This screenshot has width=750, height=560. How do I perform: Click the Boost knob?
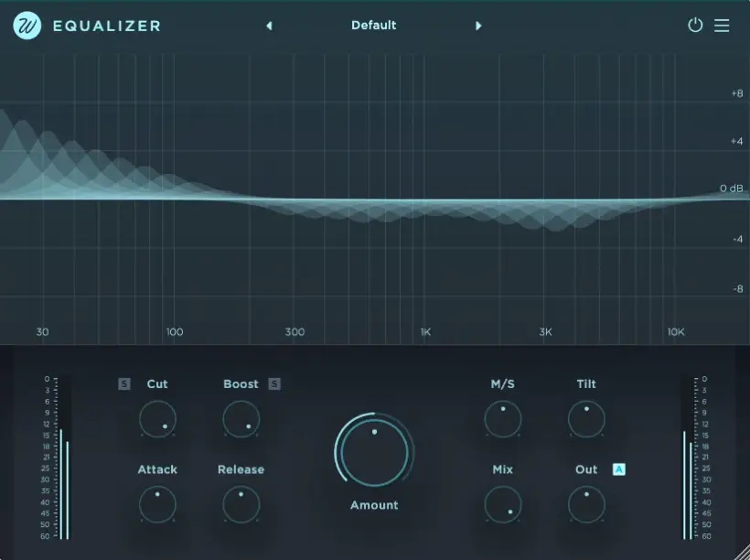coord(241,419)
